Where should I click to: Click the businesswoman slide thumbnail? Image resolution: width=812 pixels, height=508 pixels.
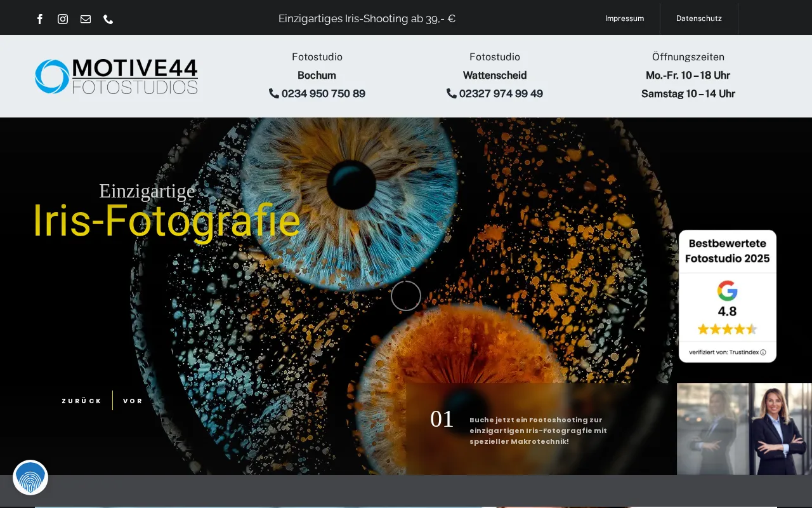(x=744, y=429)
